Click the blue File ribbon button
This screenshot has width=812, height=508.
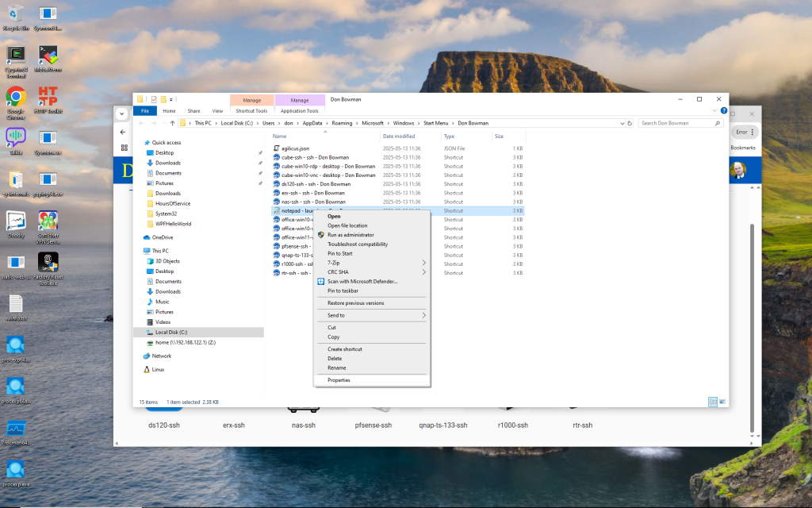pos(145,111)
